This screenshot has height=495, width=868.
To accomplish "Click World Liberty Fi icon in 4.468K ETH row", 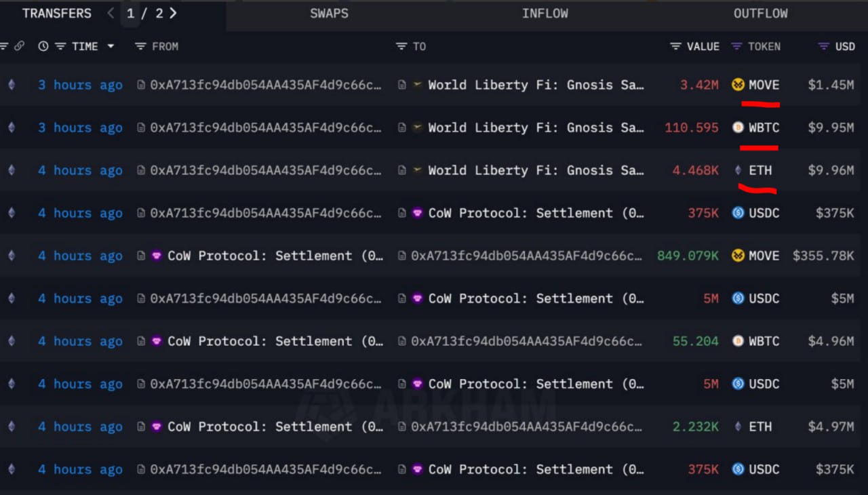I will [x=418, y=170].
